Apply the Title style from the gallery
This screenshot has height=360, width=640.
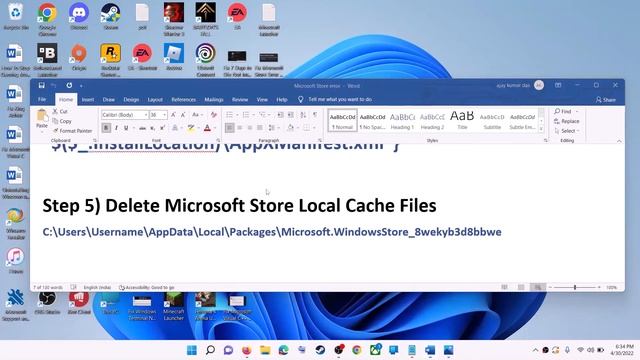click(462, 121)
